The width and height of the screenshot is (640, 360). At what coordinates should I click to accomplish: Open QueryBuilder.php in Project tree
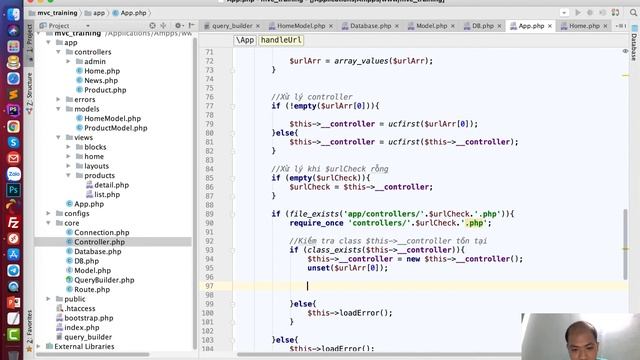click(x=104, y=280)
